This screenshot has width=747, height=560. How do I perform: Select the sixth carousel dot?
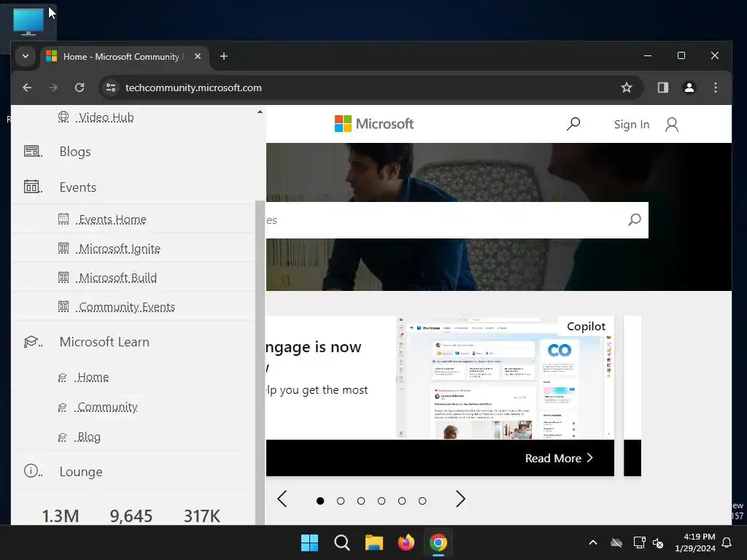point(422,501)
